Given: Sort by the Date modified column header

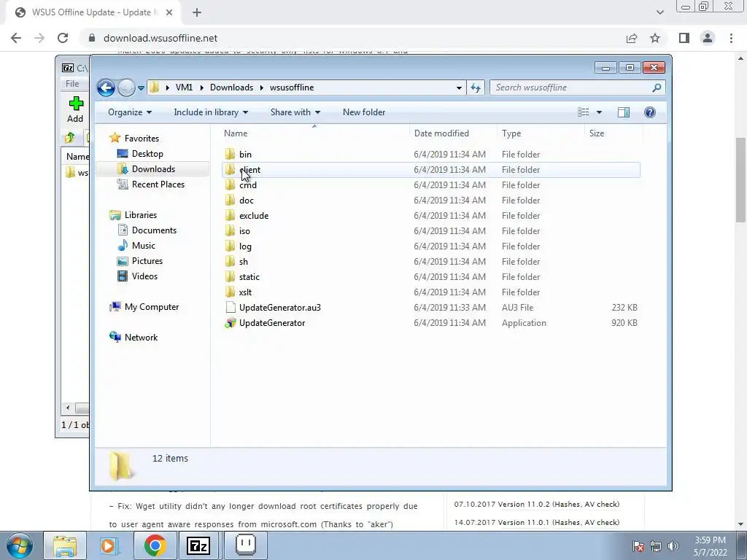Looking at the screenshot, I should click(441, 133).
